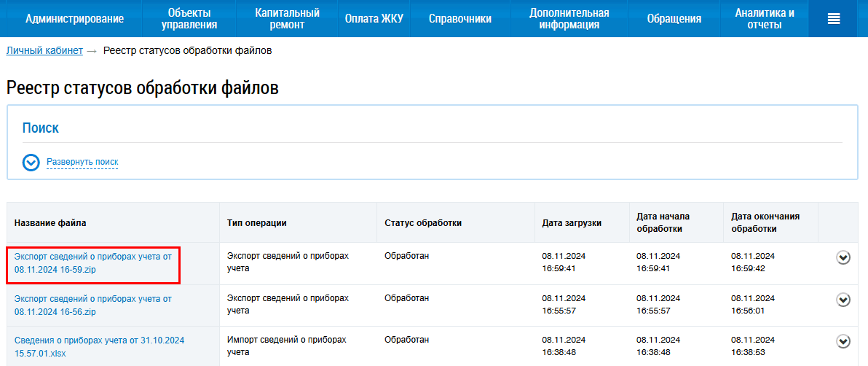Open the 'Оплата ЖКУ' menu

374,19
